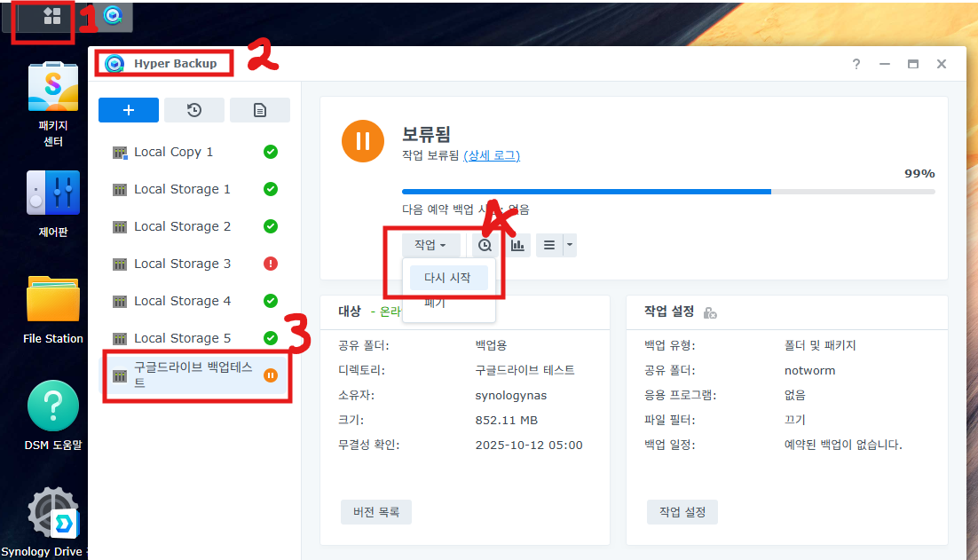Choose 폐기 from the action menu
Screen dimensions: 978x560
point(435,304)
